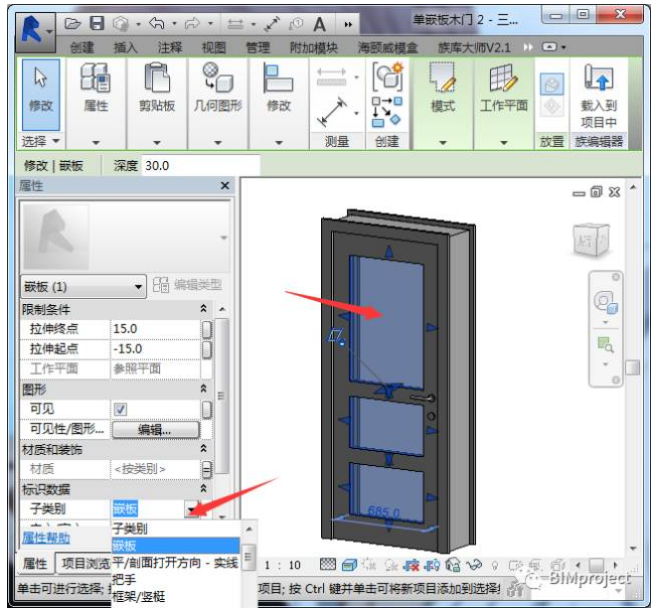Screen dimensions: 661x615
Task: Click the 深度 depth input field
Action: point(199,165)
